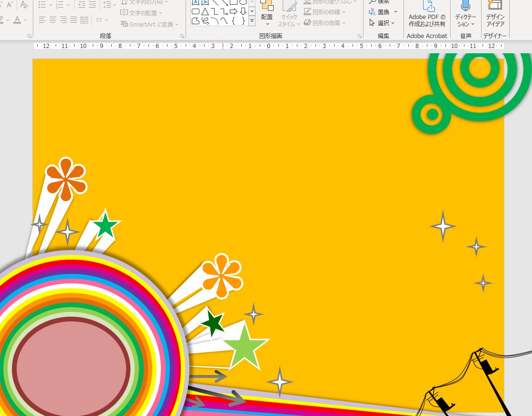Select the curve shape
The image size is (532, 416).
(x=224, y=21)
